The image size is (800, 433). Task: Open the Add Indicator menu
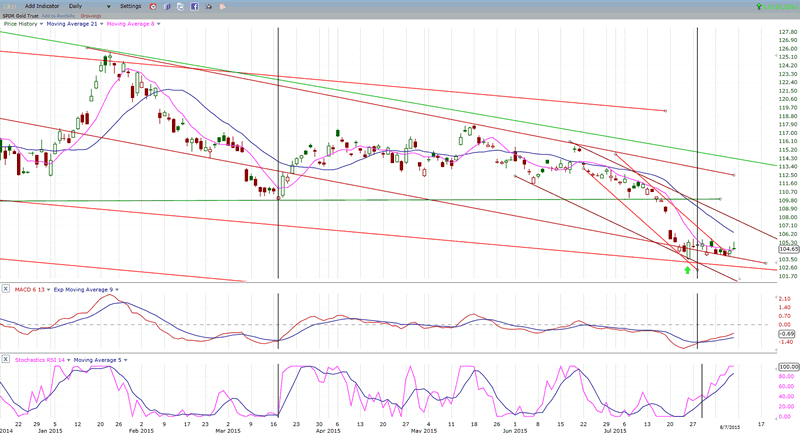(42, 6)
